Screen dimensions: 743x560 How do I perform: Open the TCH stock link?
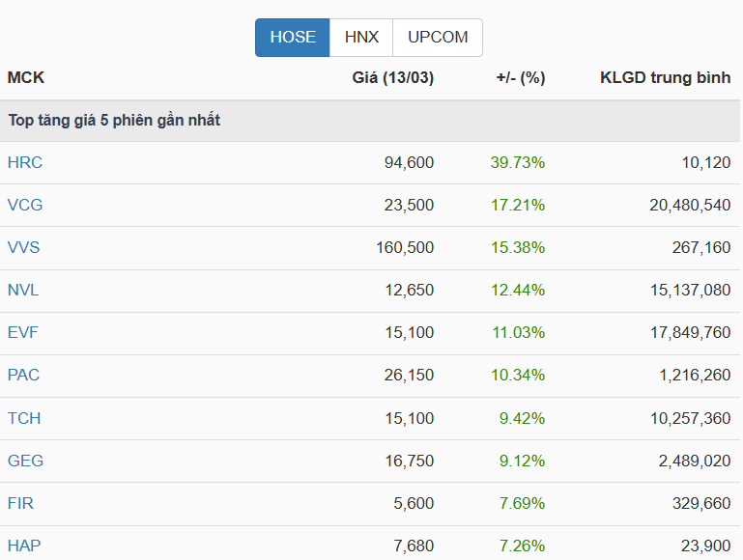click(24, 418)
